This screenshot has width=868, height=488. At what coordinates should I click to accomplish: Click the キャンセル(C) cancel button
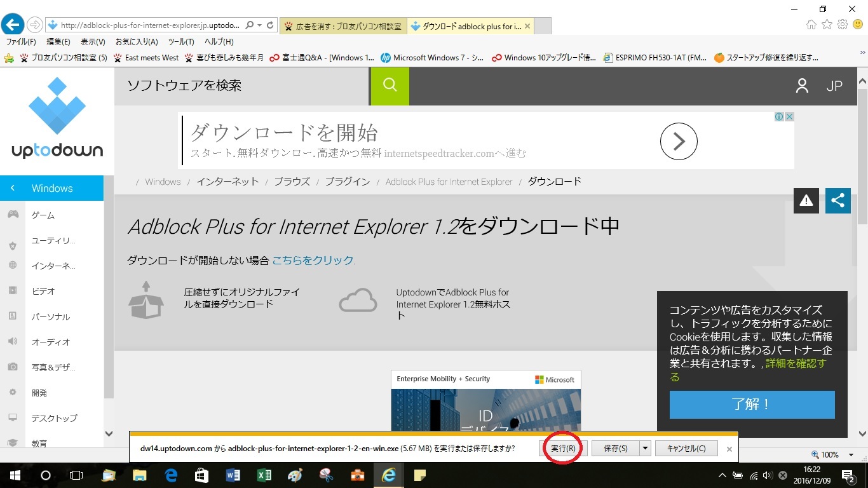pyautogui.click(x=686, y=448)
